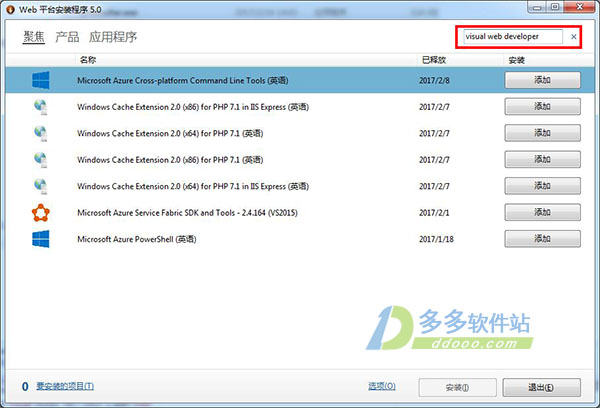
Task: Sort list by 已释放 column header
Action: pos(434,60)
